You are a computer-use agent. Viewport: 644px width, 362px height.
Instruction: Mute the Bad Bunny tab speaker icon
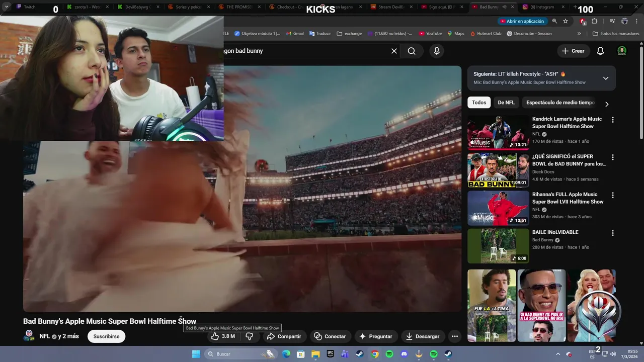505,7
